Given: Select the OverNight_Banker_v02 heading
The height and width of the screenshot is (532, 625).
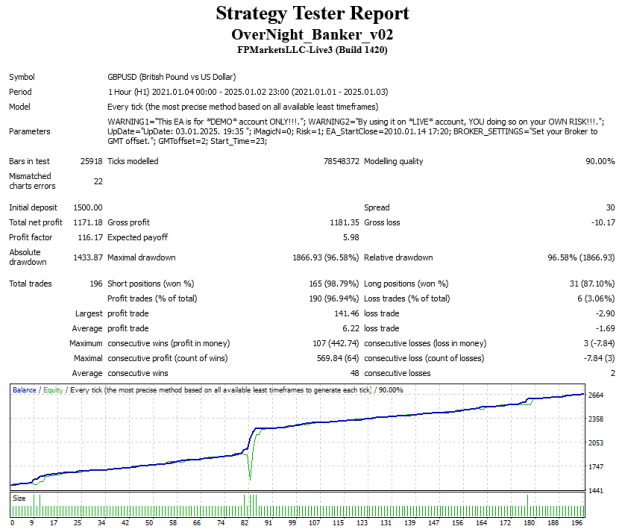Looking at the screenshot, I should tap(312, 35).
